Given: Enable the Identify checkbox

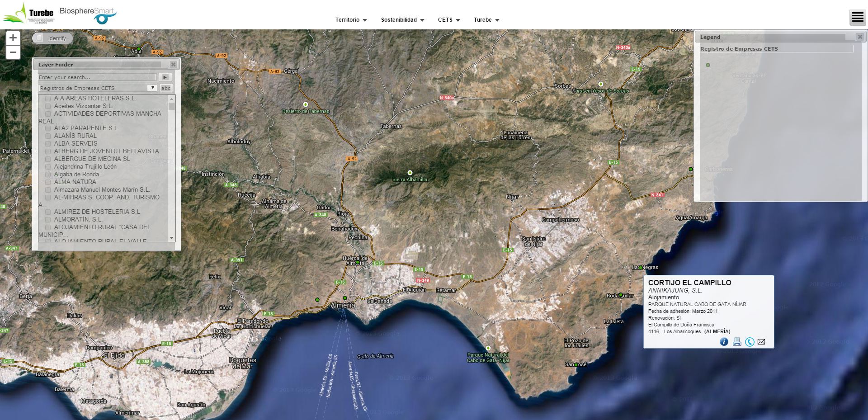Looking at the screenshot, I should [x=40, y=38].
